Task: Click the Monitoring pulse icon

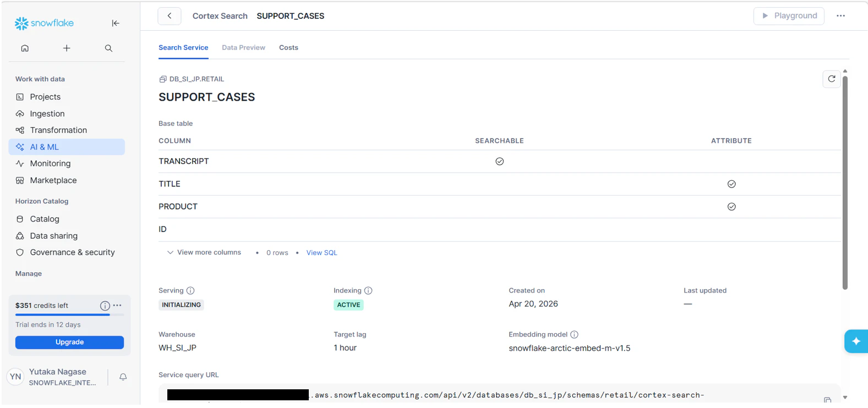Action: tap(20, 163)
